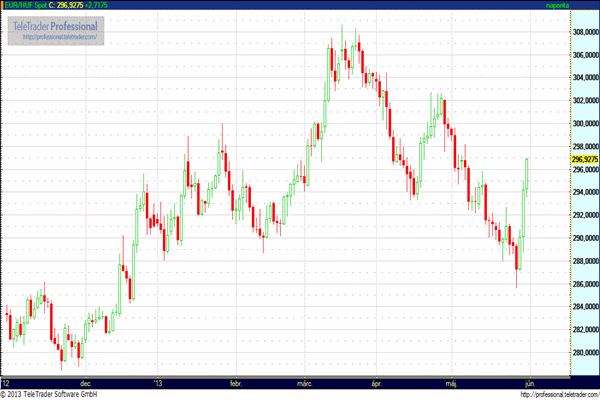Screen dimensions: 600x400
Task: Select the 'dec.' marker on the time axis
Action: pos(87,382)
